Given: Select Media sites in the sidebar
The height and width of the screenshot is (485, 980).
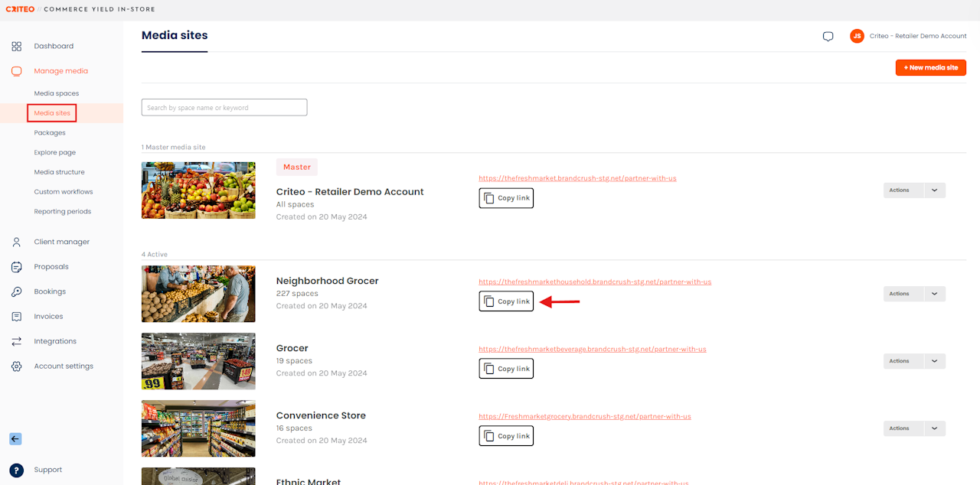Looking at the screenshot, I should (x=52, y=113).
